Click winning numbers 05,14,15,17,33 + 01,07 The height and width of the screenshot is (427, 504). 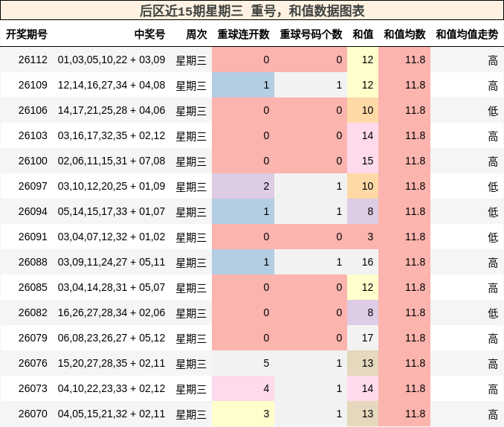pos(112,211)
